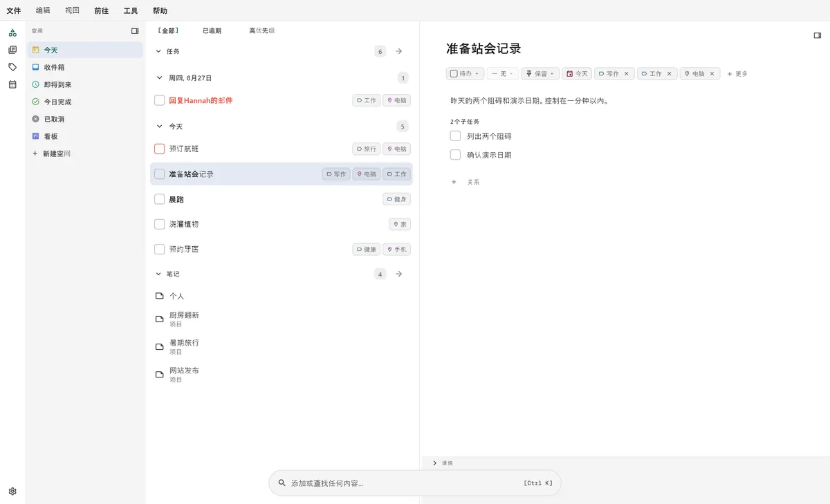Click the task title 准备站会记录 in detail pane

click(483, 48)
